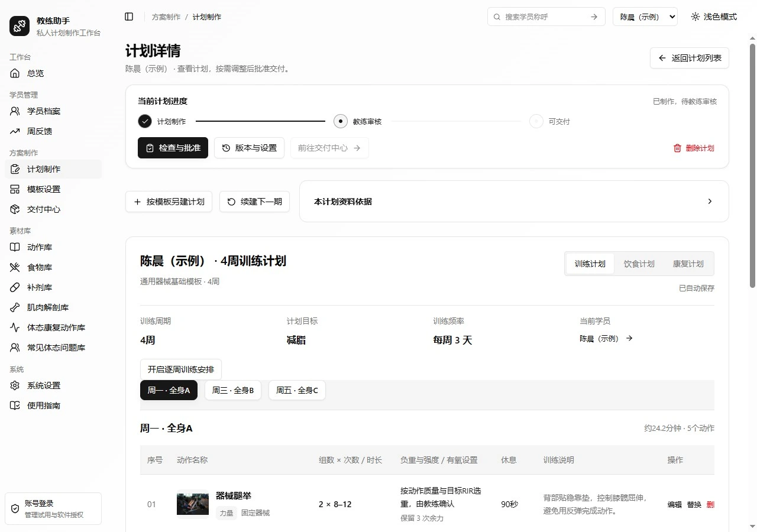Select the 周一 · 全身A day tab
Screen dimensions: 757x532
(169, 390)
